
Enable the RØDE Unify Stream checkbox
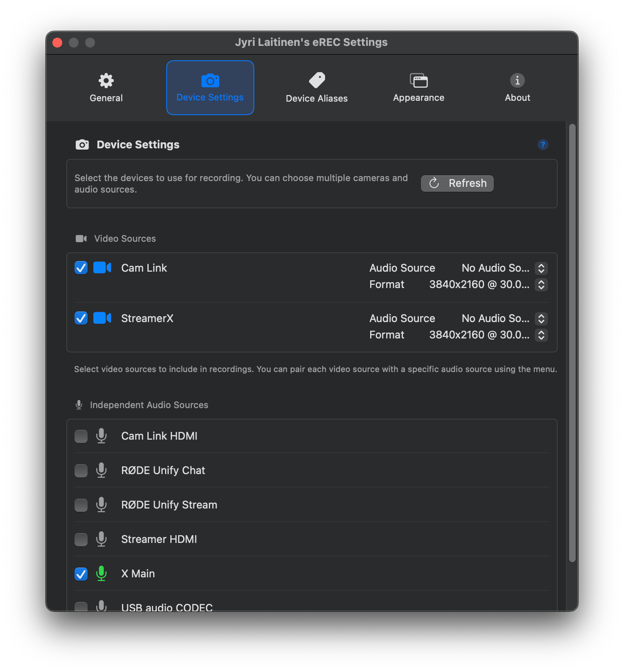point(81,505)
